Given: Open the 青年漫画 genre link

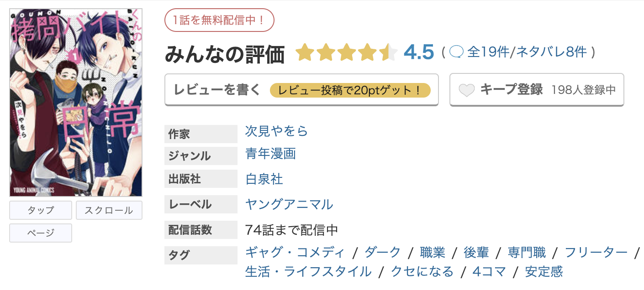Looking at the screenshot, I should tap(269, 155).
